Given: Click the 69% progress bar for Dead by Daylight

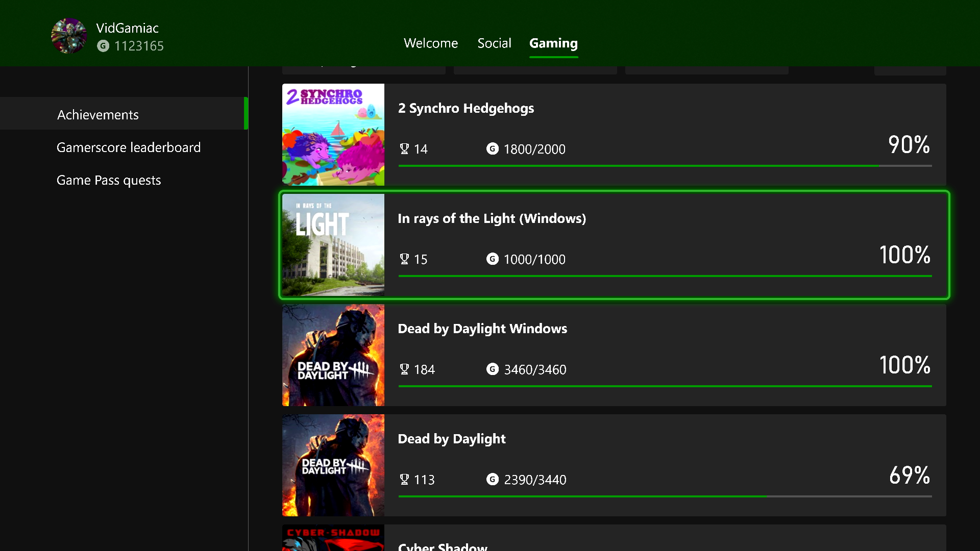Looking at the screenshot, I should point(665,496).
